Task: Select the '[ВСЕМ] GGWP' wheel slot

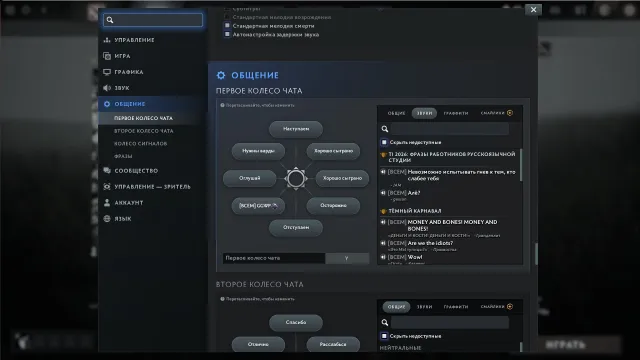Action: point(258,206)
